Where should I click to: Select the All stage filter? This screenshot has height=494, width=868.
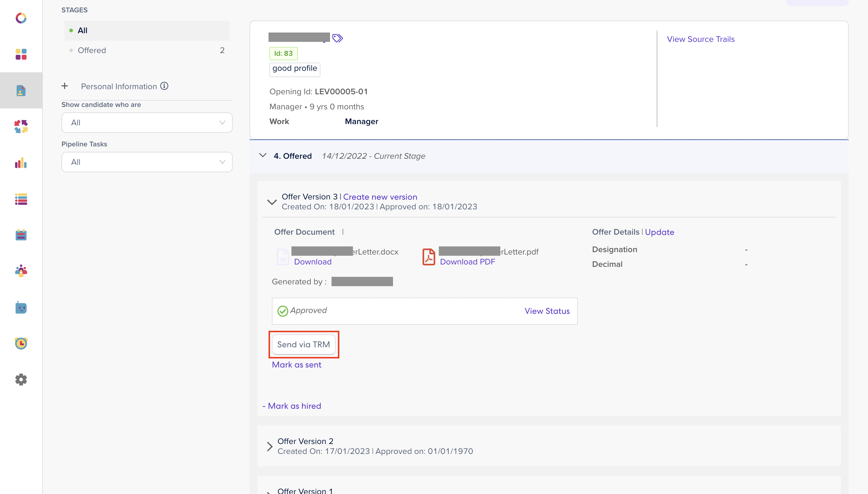(x=147, y=30)
